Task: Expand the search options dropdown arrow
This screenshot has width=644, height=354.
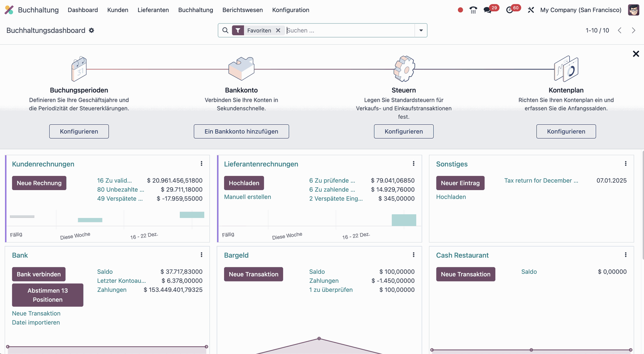Action: click(x=421, y=31)
